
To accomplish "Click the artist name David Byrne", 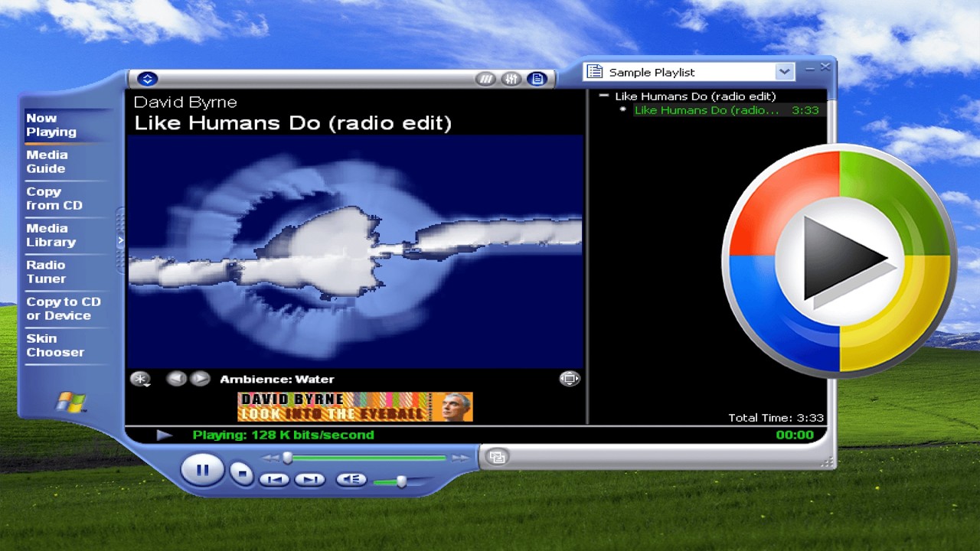I will (x=185, y=103).
